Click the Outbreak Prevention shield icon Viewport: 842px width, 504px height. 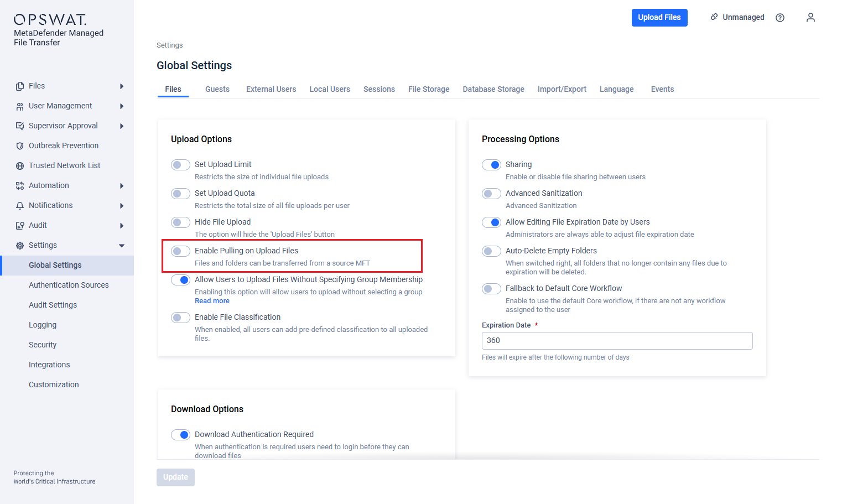pos(20,146)
